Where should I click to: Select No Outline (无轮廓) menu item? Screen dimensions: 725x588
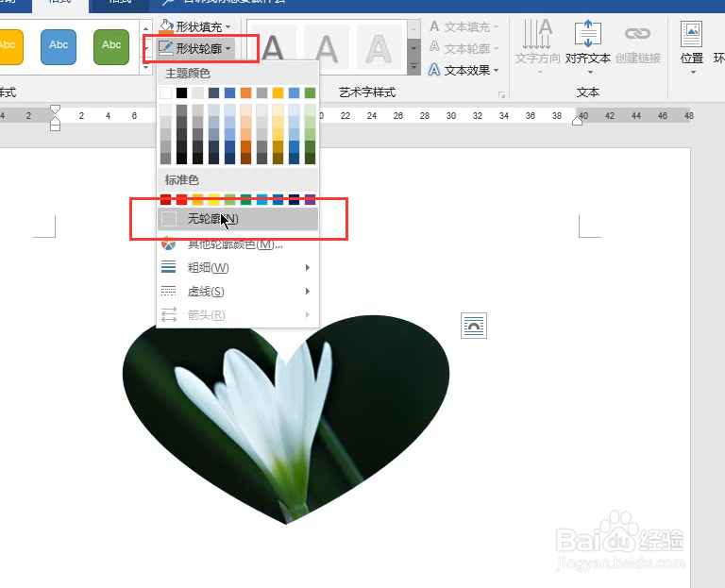pyautogui.click(x=238, y=219)
